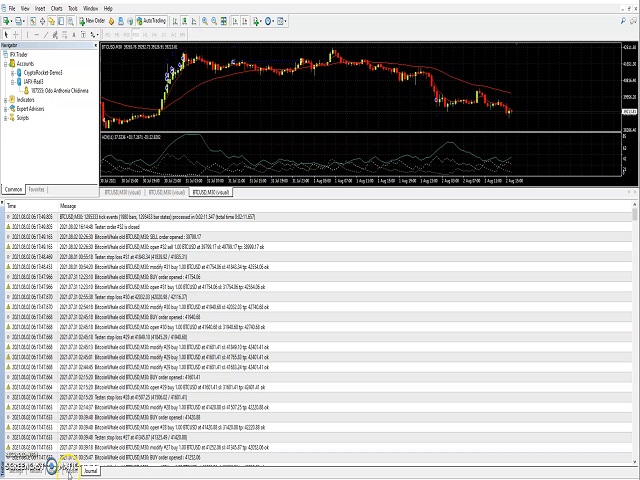This screenshot has height=480, width=640.
Task: Open the Help menu
Action: [108, 8]
